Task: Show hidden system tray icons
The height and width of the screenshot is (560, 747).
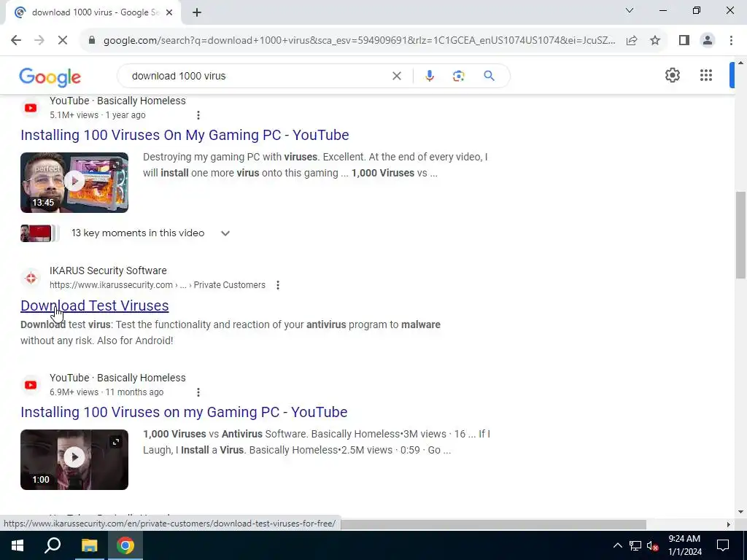Action: point(617,545)
